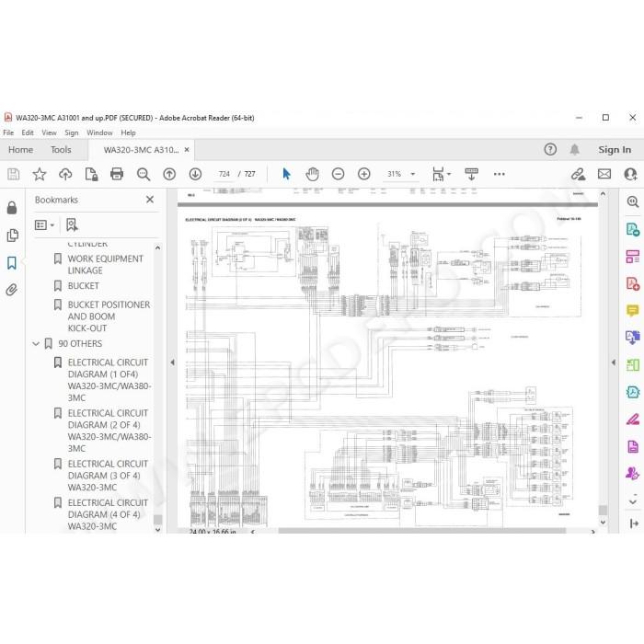Zoom in with the plus button
The width and height of the screenshot is (644, 644).
click(364, 174)
